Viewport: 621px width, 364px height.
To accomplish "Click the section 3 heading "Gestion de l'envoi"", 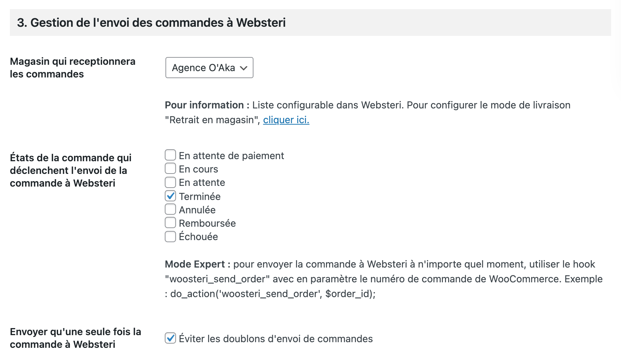I will (151, 23).
